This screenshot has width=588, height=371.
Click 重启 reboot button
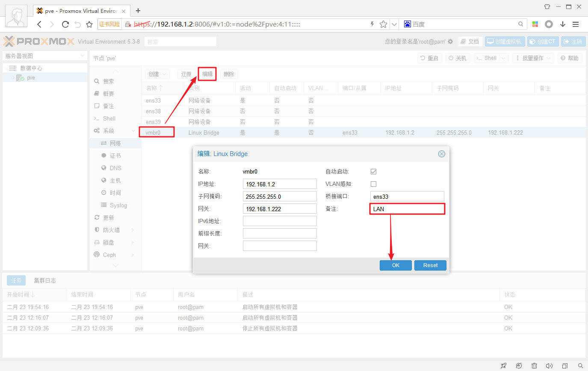pos(430,58)
